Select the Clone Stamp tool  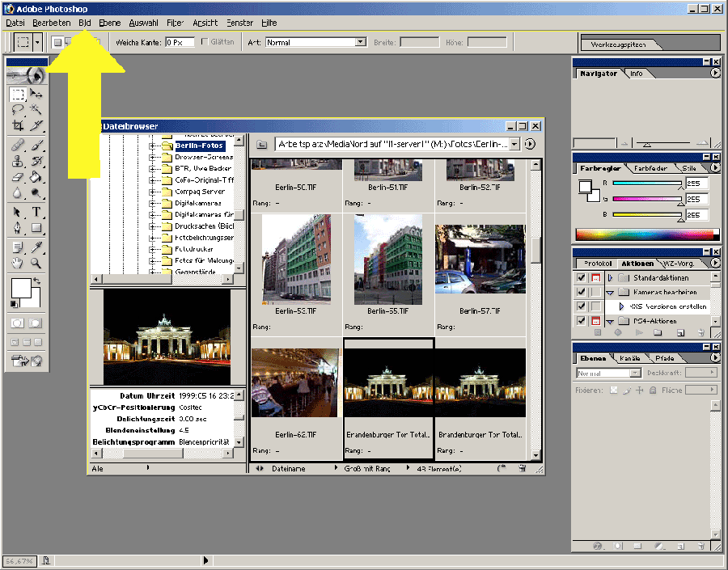18,161
